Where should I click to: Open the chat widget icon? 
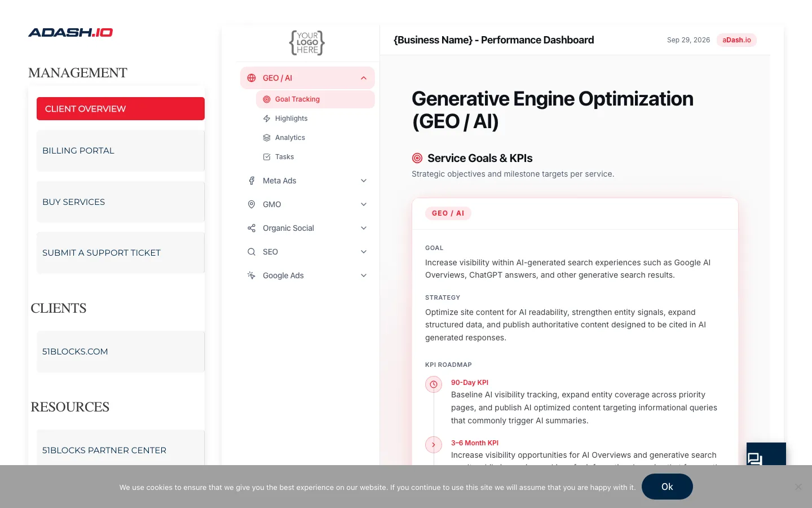click(x=755, y=458)
